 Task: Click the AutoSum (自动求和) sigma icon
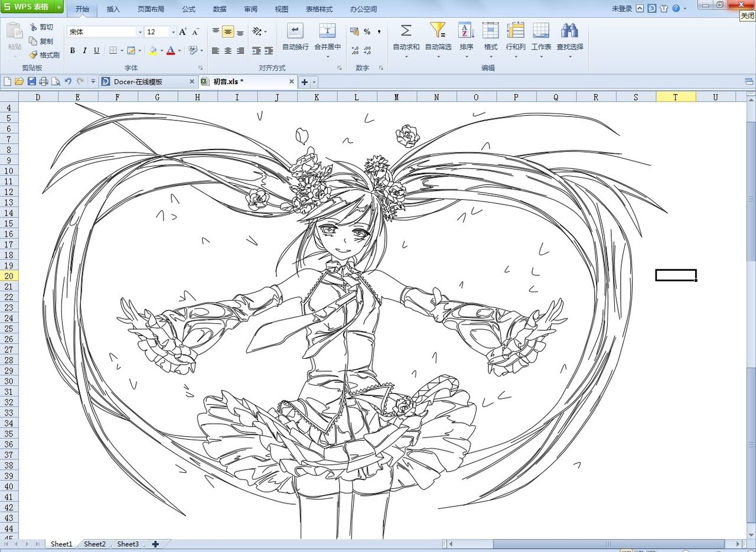tap(406, 30)
